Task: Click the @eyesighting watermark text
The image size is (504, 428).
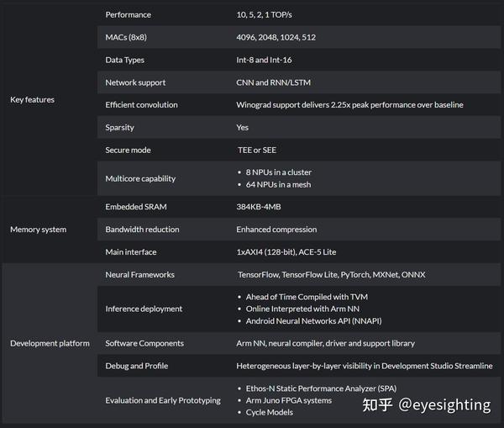Action: point(444,404)
